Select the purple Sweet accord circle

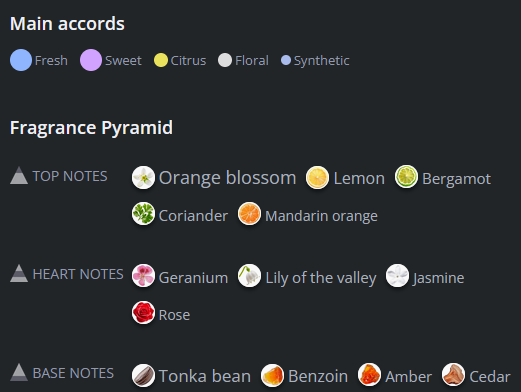coord(91,60)
